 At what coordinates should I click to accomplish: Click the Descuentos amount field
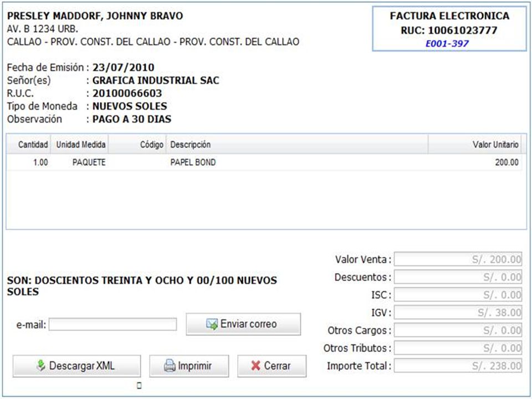tap(458, 277)
